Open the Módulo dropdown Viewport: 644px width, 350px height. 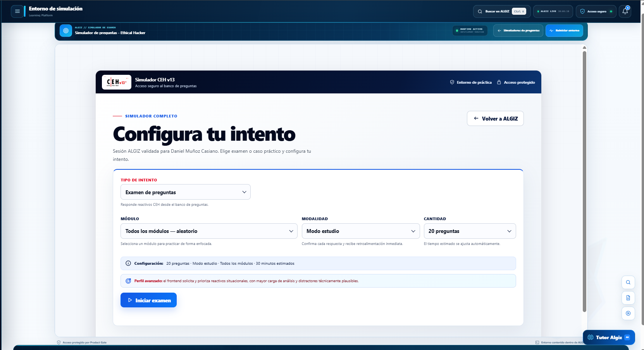click(209, 231)
